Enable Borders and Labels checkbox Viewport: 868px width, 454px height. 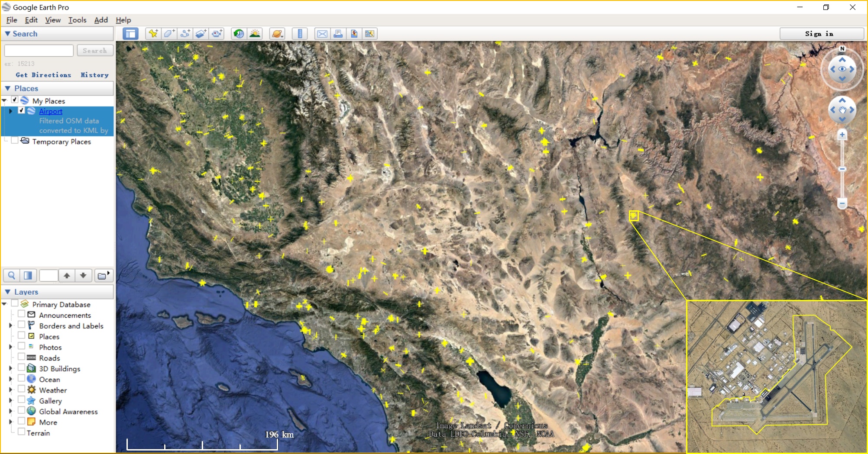pos(21,325)
